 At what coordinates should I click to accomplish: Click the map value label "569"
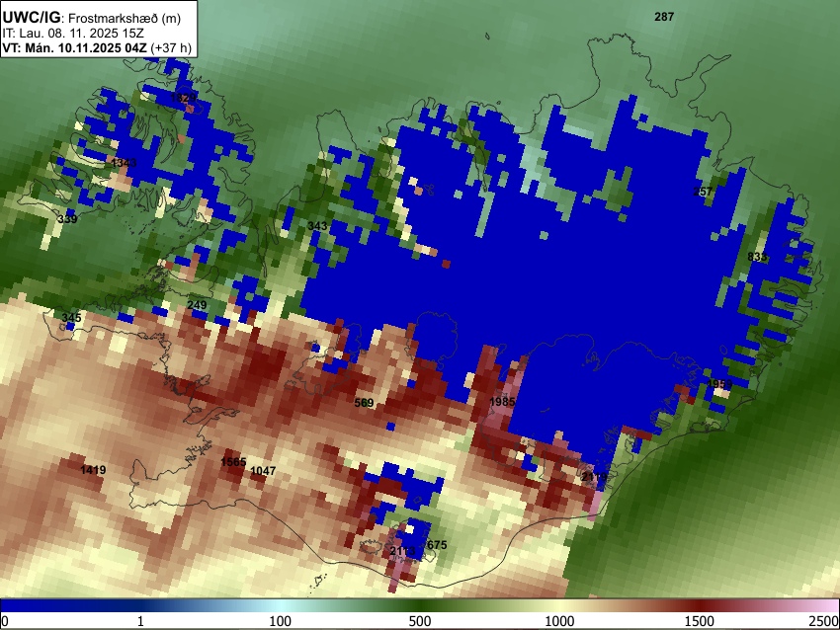coord(364,403)
